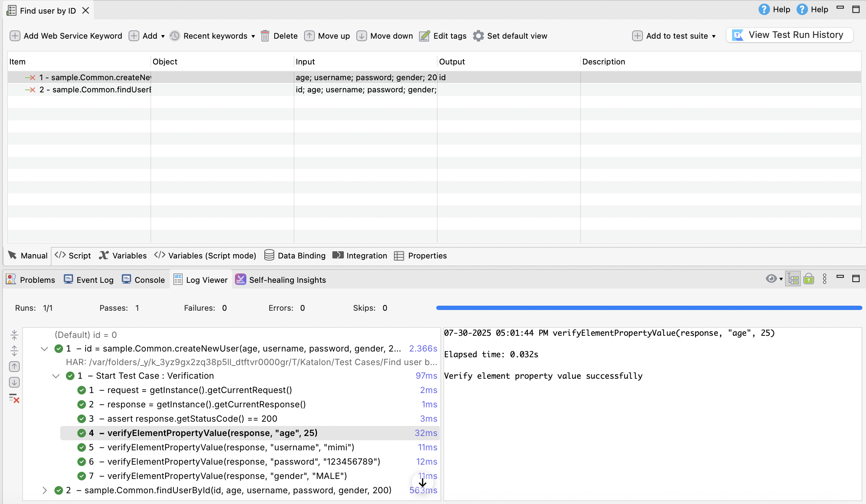This screenshot has height=504, width=866.
Task: Open the Event Log tab
Action: (88, 280)
